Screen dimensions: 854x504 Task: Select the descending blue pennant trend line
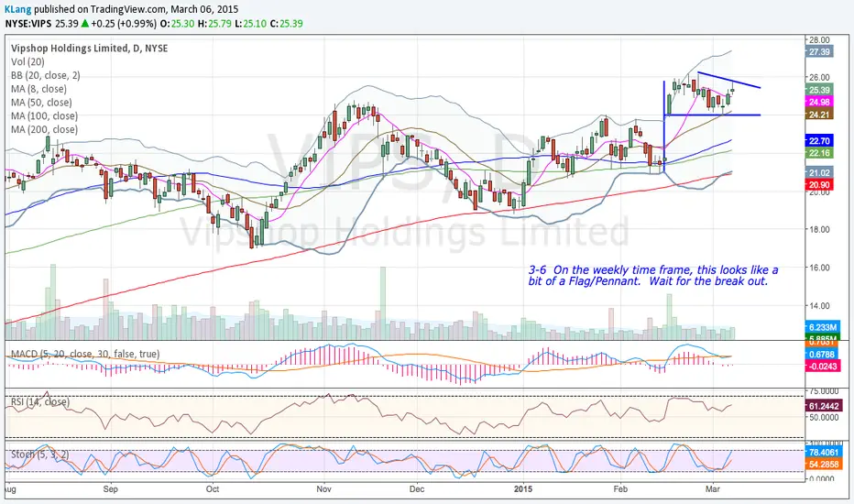728,80
